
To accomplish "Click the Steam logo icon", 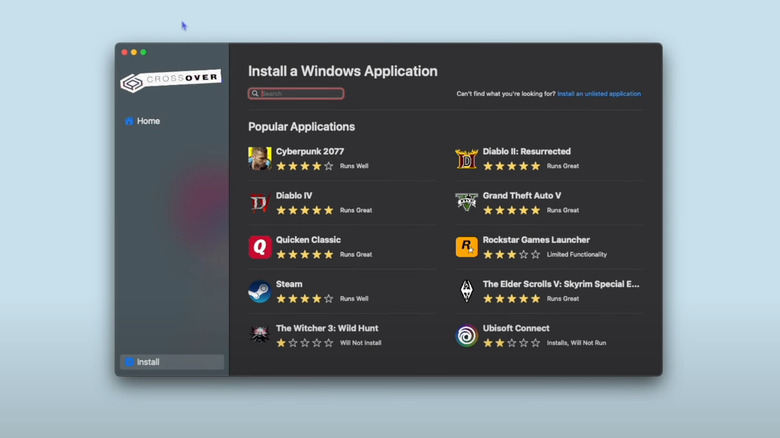I will click(260, 291).
